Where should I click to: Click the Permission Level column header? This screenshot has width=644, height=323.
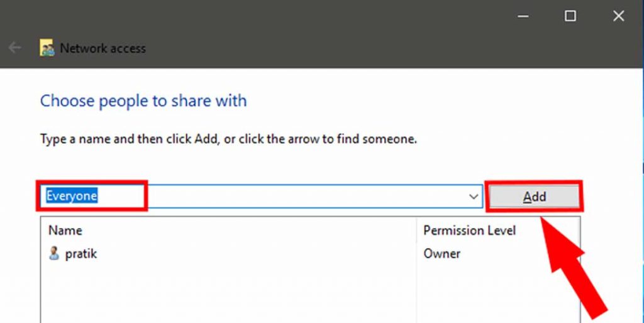coord(469,230)
